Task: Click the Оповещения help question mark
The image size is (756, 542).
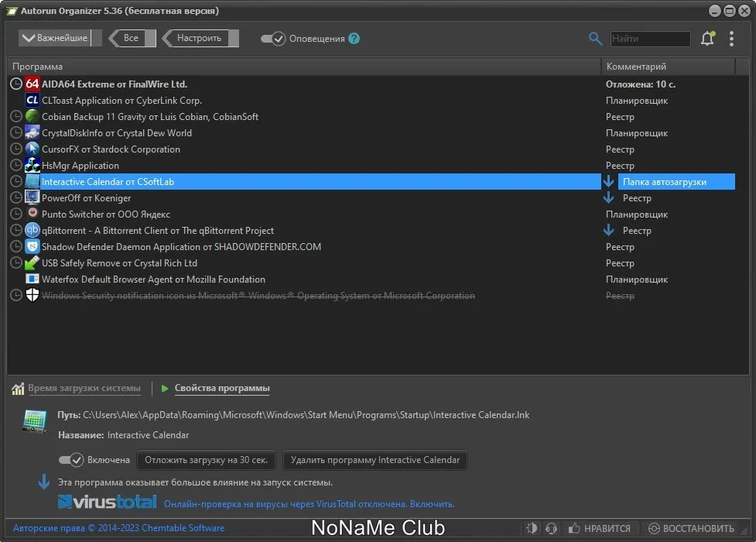Action: click(x=354, y=38)
